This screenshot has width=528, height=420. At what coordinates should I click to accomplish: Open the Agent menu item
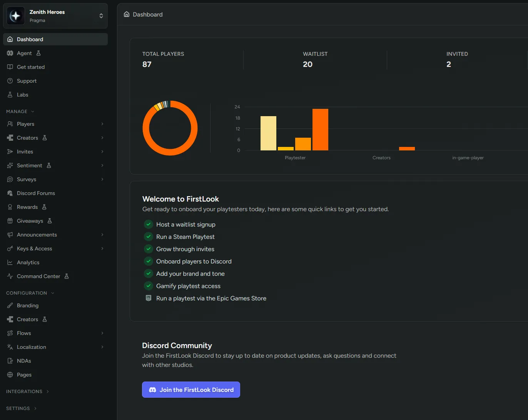coord(55,53)
